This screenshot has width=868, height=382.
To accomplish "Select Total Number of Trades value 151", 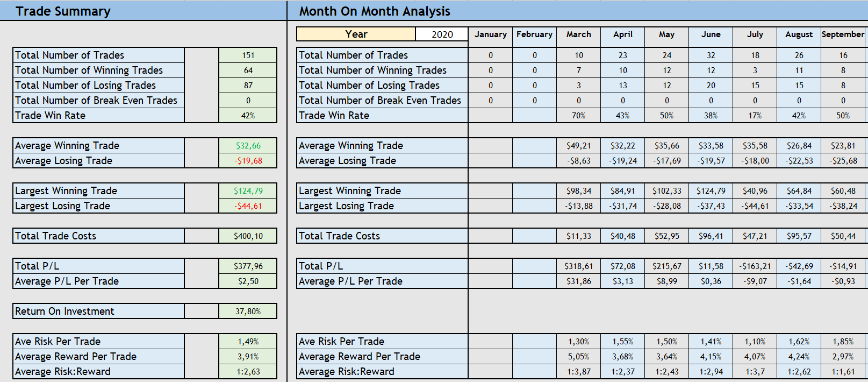I will (248, 55).
